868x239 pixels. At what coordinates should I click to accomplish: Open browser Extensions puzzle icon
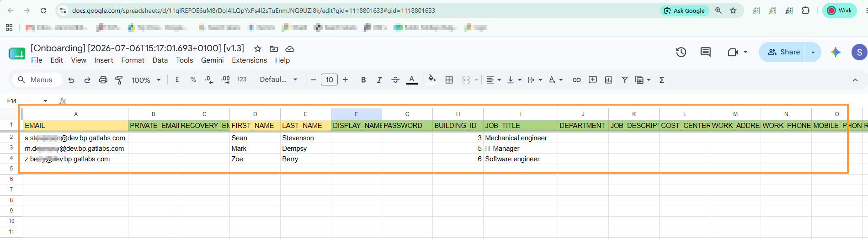pyautogui.click(x=805, y=11)
